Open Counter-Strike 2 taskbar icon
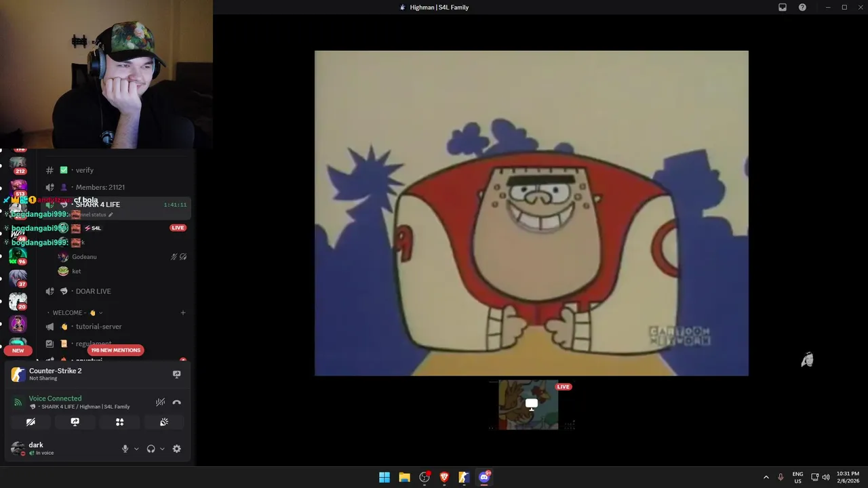Image resolution: width=868 pixels, height=488 pixels. [x=464, y=477]
